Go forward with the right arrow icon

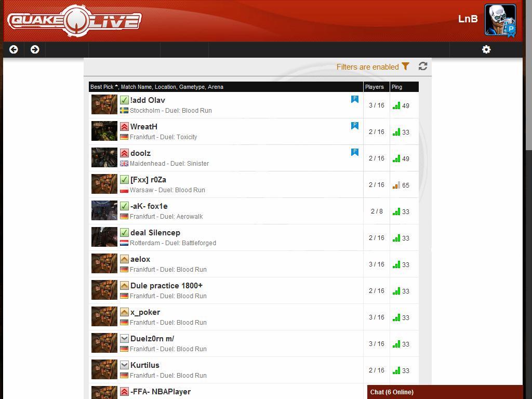point(35,49)
